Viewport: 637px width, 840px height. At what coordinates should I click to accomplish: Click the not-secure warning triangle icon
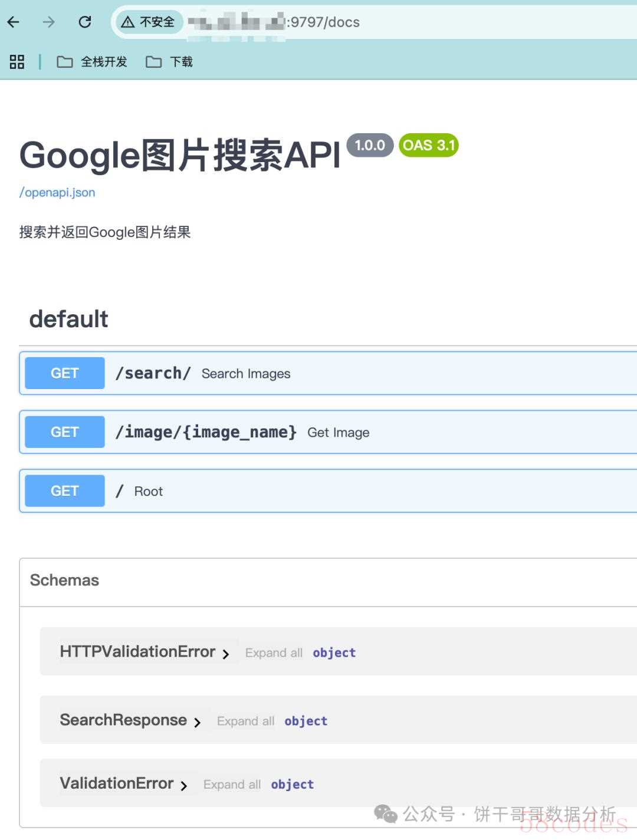[127, 22]
